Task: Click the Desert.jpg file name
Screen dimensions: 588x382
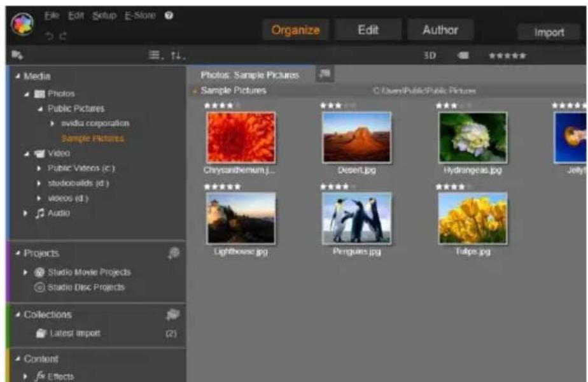Action: [x=356, y=171]
